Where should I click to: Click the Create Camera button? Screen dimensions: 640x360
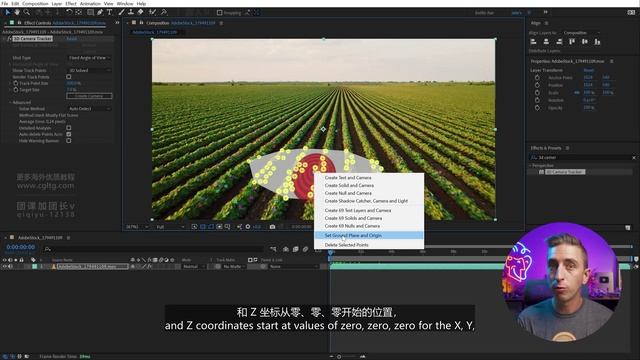tap(89, 96)
